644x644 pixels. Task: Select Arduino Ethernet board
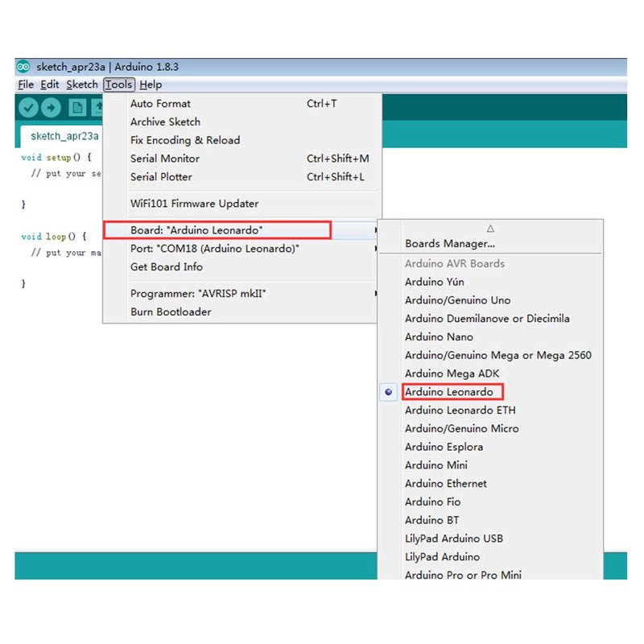[x=490, y=484]
